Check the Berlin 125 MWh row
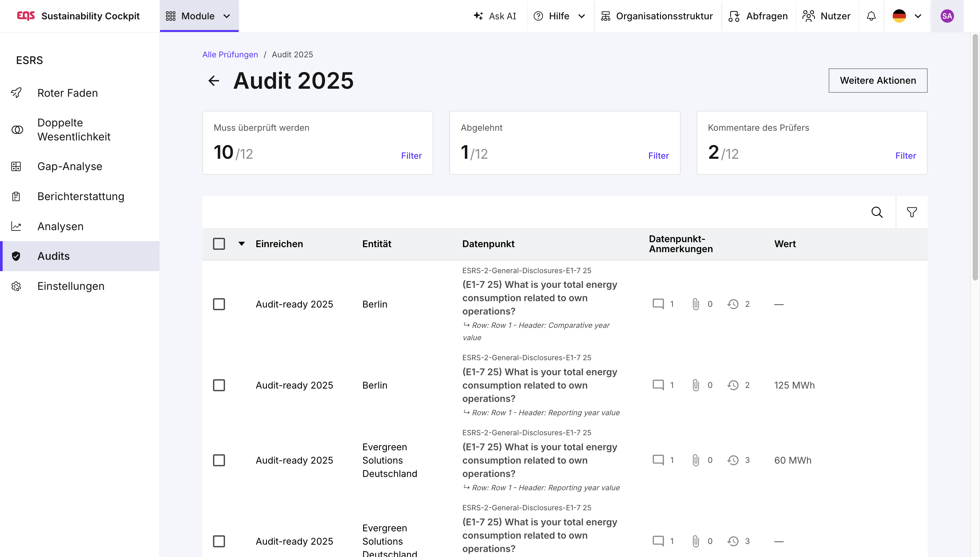This screenshot has height=557, width=980. 219,385
